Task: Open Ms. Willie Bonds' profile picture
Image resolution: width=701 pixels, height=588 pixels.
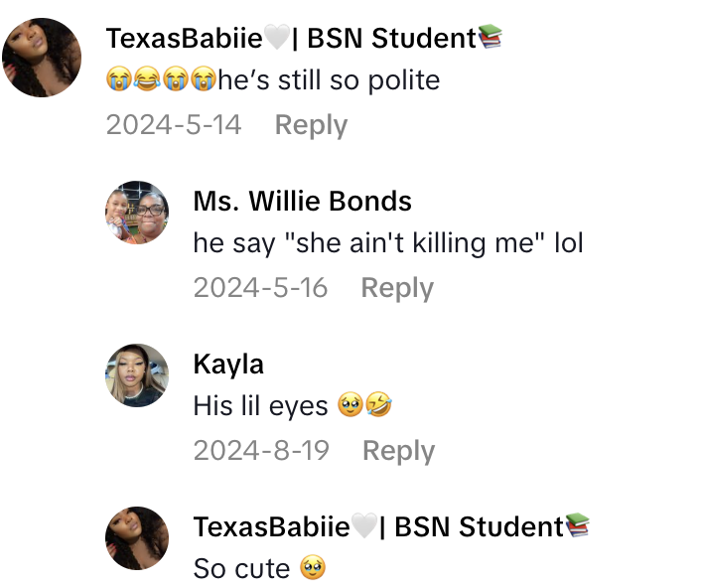Action: click(x=137, y=213)
